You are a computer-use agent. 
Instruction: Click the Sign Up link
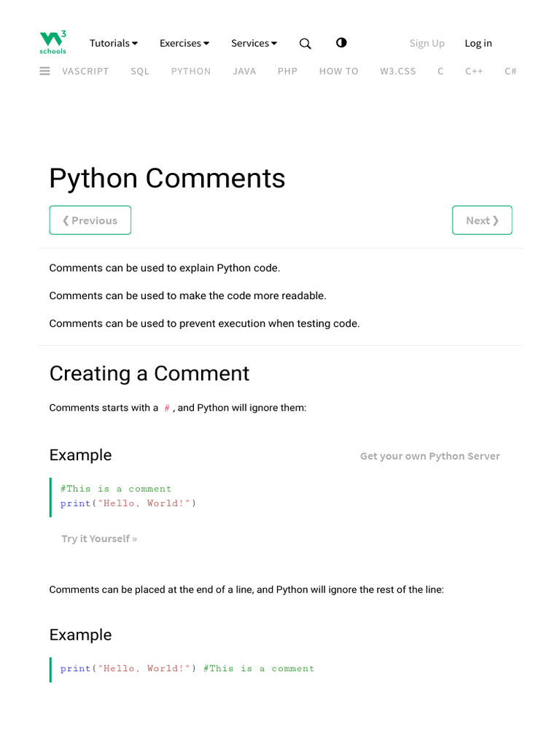coord(427,43)
